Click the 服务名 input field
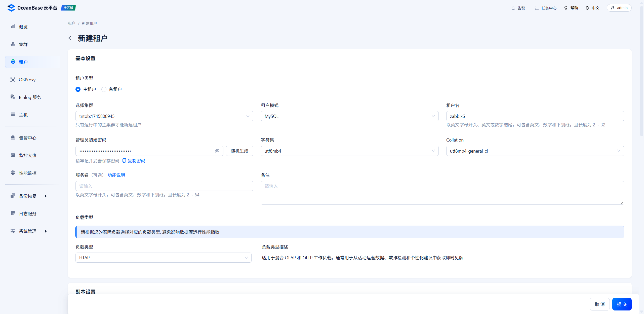This screenshot has height=314, width=644. tap(164, 186)
